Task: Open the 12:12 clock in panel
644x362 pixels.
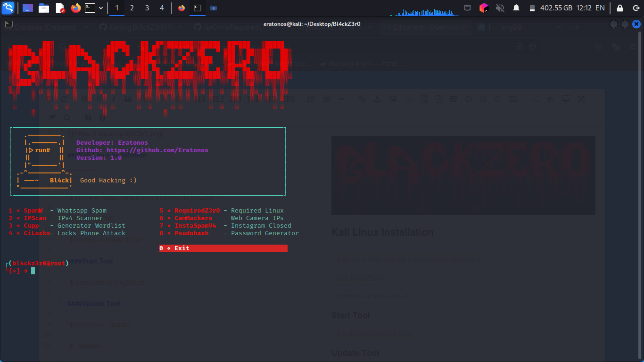Action: click(584, 8)
